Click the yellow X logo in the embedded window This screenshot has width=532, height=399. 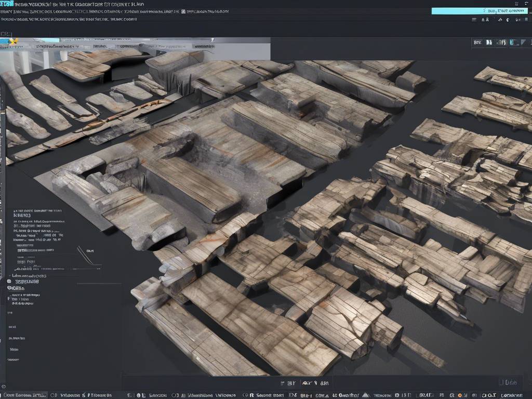[13, 42]
